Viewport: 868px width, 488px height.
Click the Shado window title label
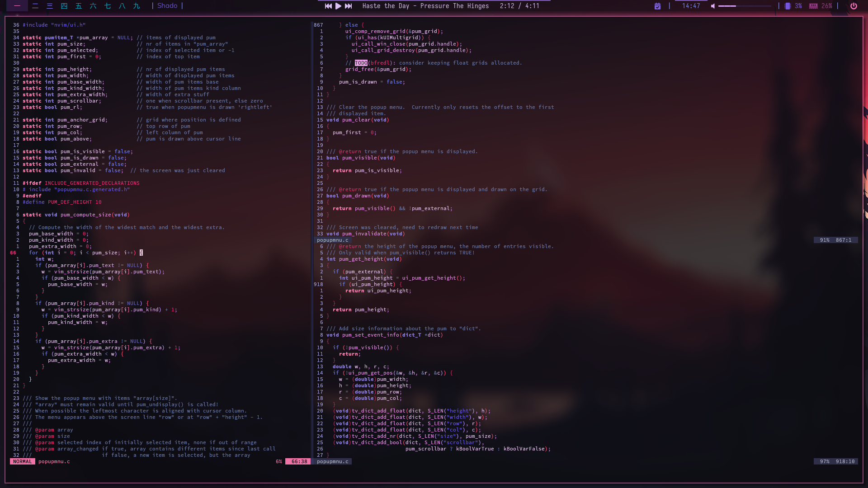tap(167, 6)
